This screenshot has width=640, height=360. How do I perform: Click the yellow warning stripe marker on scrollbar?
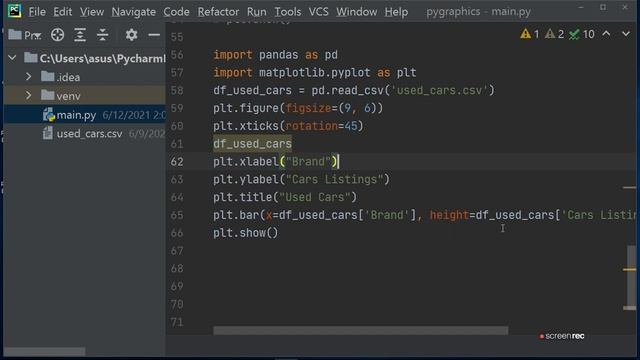click(x=629, y=269)
